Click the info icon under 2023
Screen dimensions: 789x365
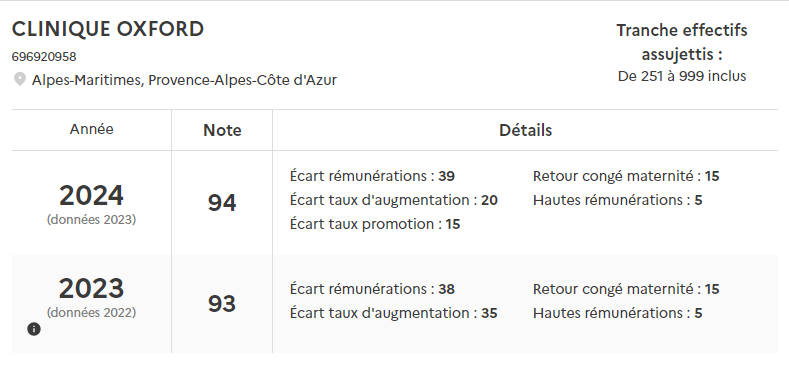coord(34,329)
